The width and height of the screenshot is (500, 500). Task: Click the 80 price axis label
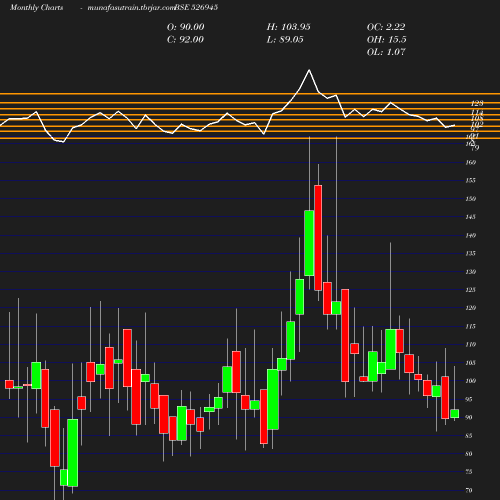tap(469, 454)
